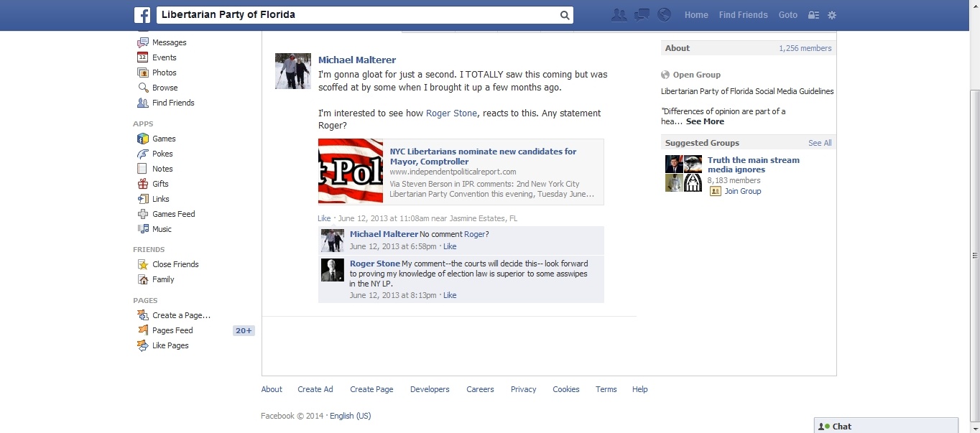Image resolution: width=980 pixels, height=433 pixels.
Task: Like Michael Malterer's 'No comment Roger?' comment
Action: [450, 246]
